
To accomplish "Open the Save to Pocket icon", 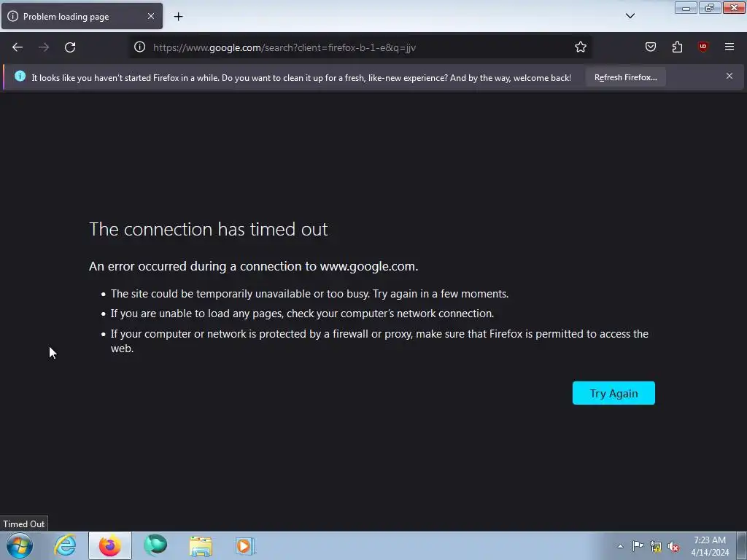I will [x=651, y=47].
